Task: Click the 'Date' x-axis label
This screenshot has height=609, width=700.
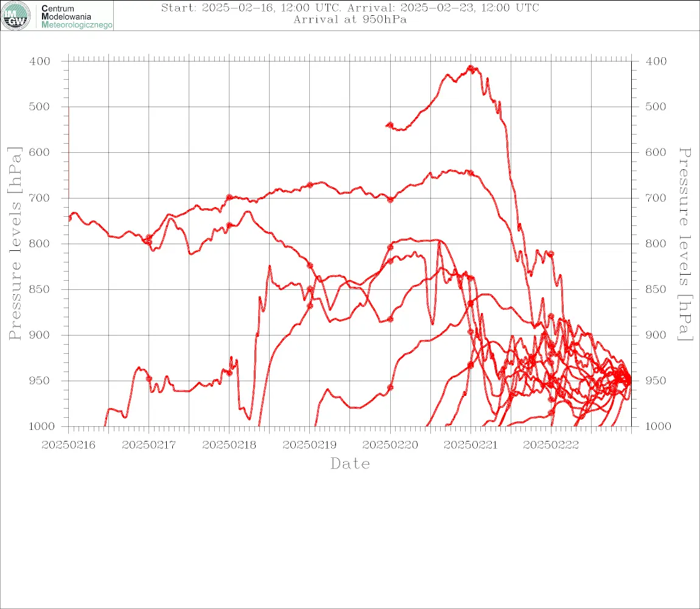Action: 351,464
